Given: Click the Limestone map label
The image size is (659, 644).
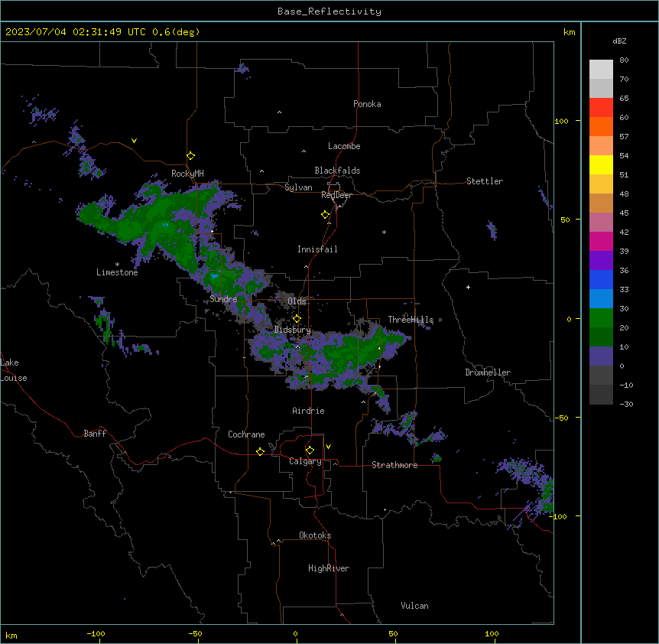Looking at the screenshot, I should (117, 272).
